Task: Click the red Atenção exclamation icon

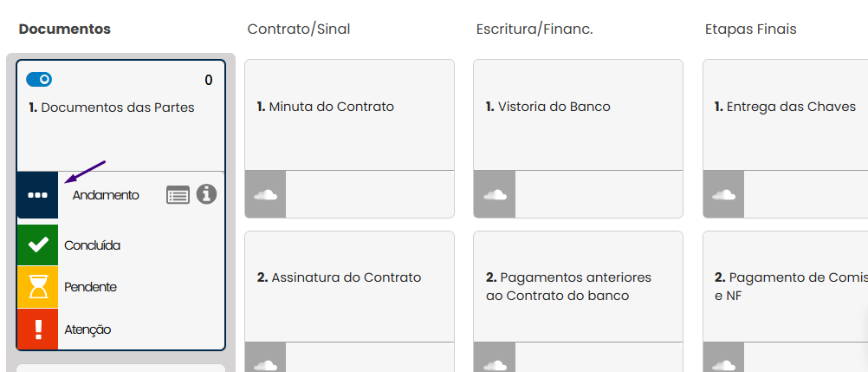Action: (37, 330)
